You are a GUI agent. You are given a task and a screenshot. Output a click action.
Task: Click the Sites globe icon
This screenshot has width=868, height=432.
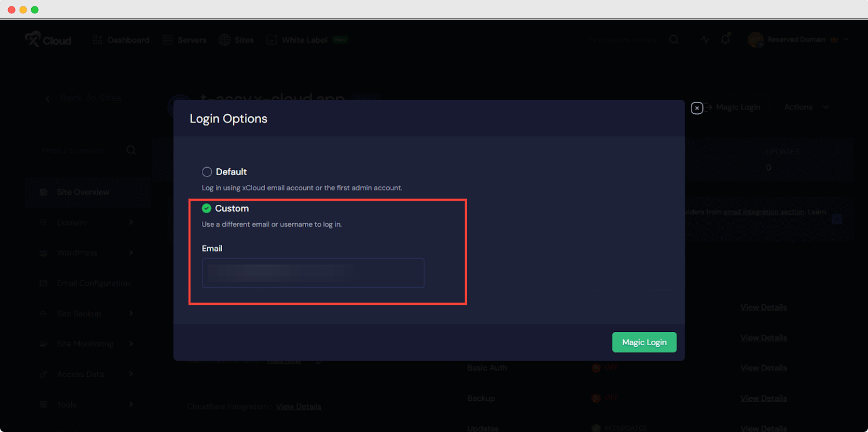[x=225, y=40]
